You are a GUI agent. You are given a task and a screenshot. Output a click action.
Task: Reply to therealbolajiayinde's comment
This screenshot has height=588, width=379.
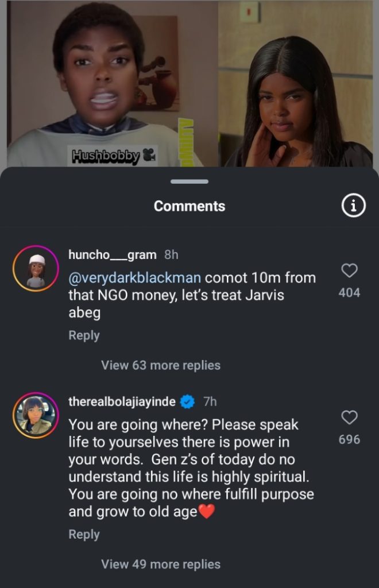pyautogui.click(x=84, y=534)
